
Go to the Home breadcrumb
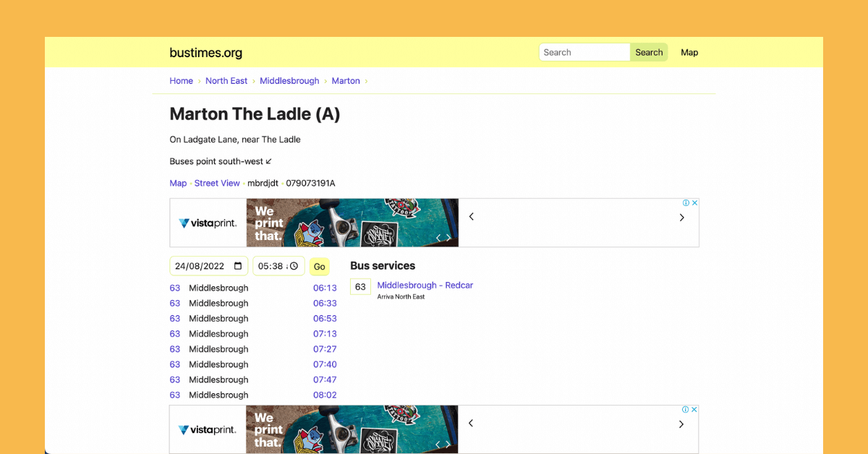[181, 80]
